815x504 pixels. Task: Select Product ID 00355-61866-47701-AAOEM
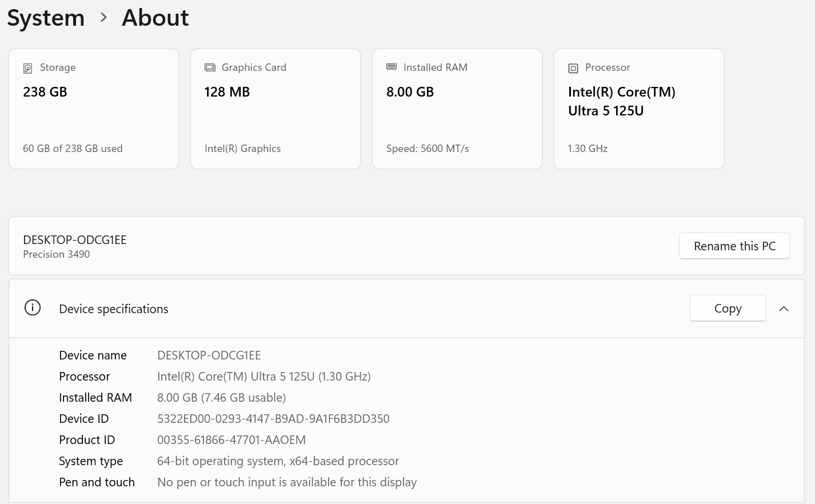coord(231,440)
